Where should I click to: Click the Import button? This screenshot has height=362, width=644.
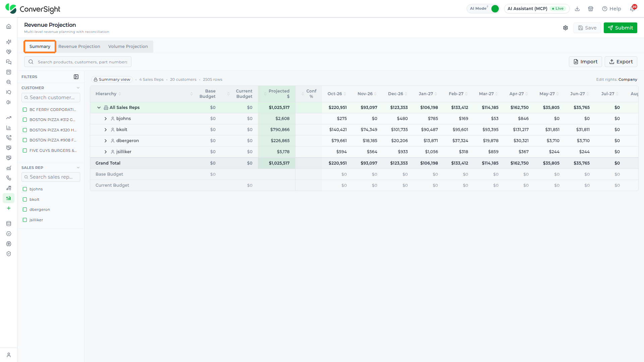coord(585,62)
